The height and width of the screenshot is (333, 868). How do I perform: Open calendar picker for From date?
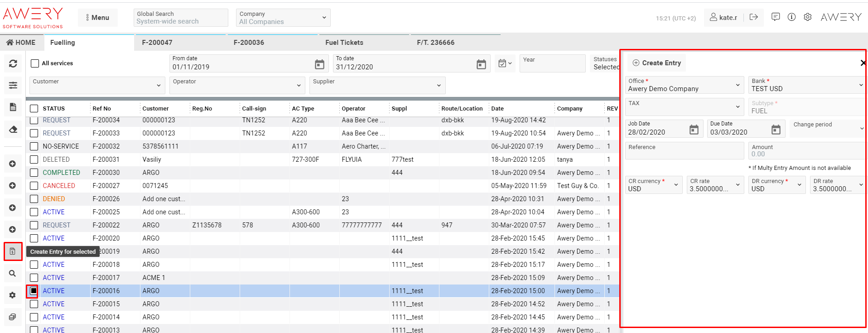[x=319, y=65]
